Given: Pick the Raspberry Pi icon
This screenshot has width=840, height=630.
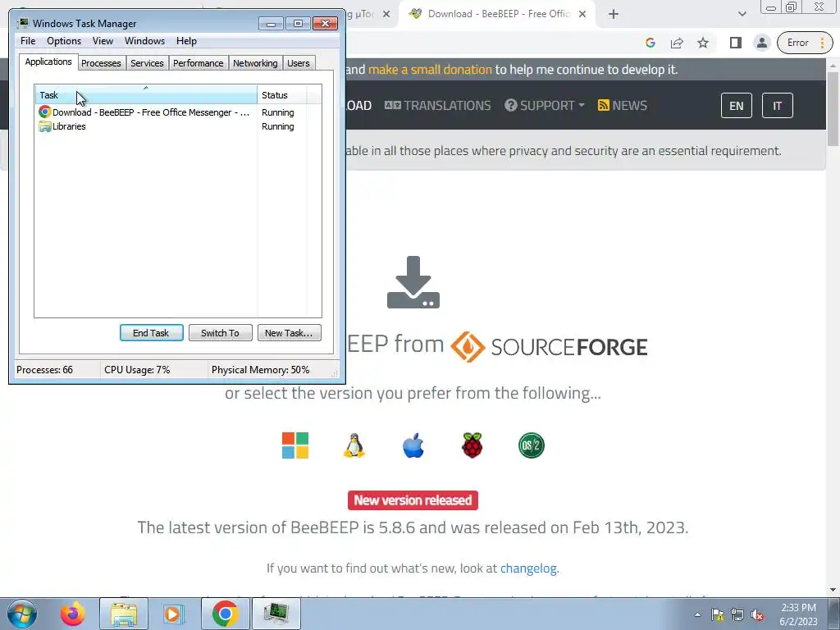Looking at the screenshot, I should coord(472,445).
